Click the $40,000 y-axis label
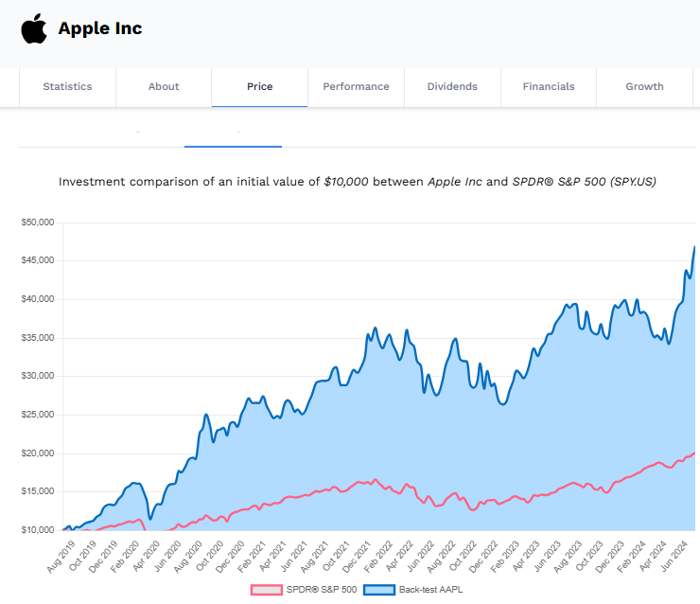 tap(38, 299)
